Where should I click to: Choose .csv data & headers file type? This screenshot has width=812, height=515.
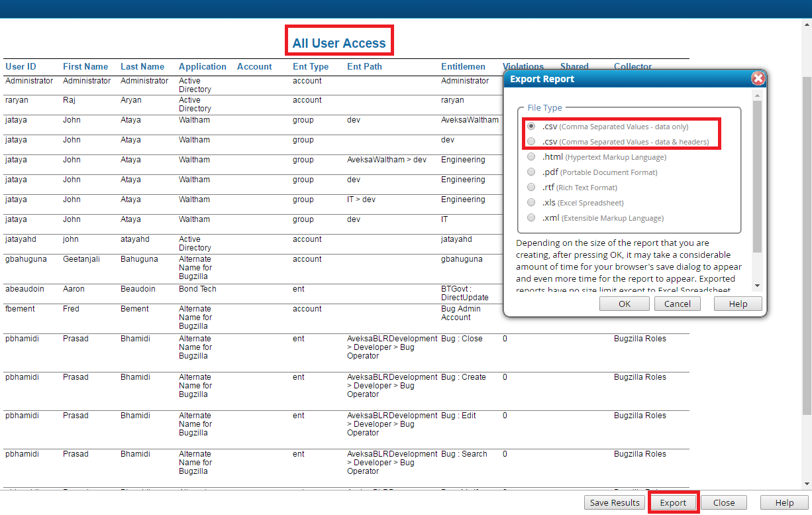coord(531,141)
